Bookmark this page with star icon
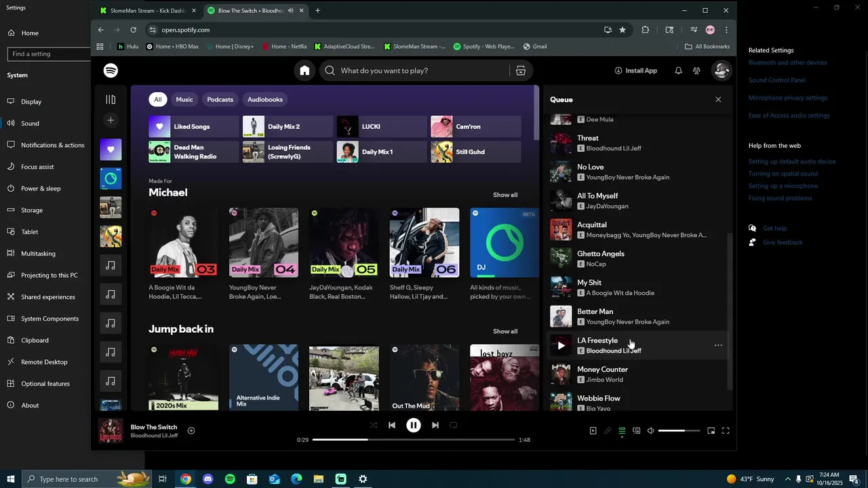 pyautogui.click(x=623, y=30)
